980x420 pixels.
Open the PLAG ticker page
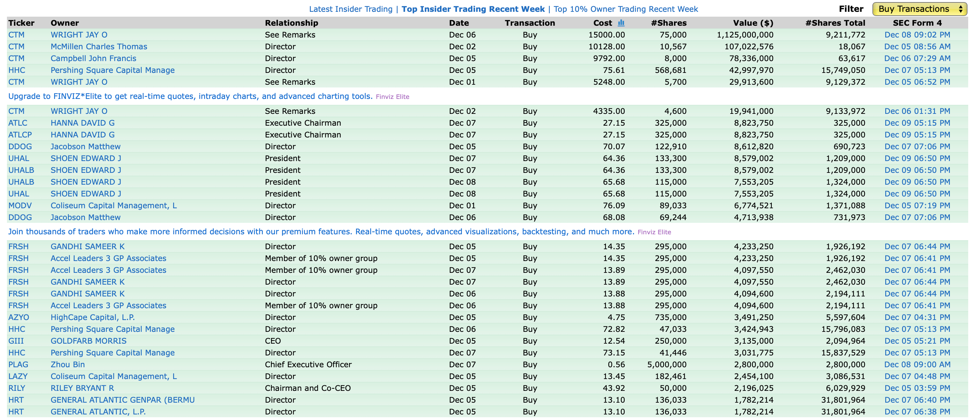[18, 364]
